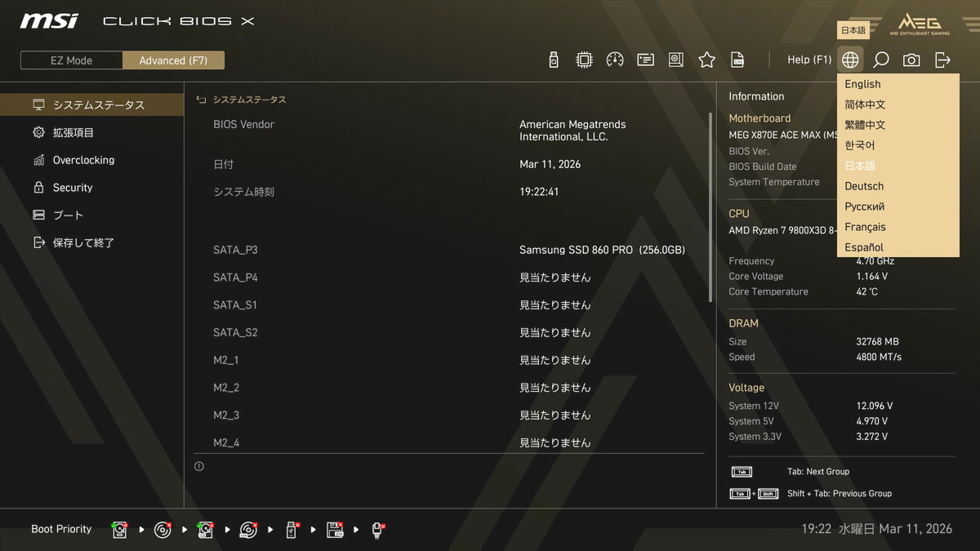Open Help (F1)
This screenshot has height=551, width=980.
tap(808, 60)
